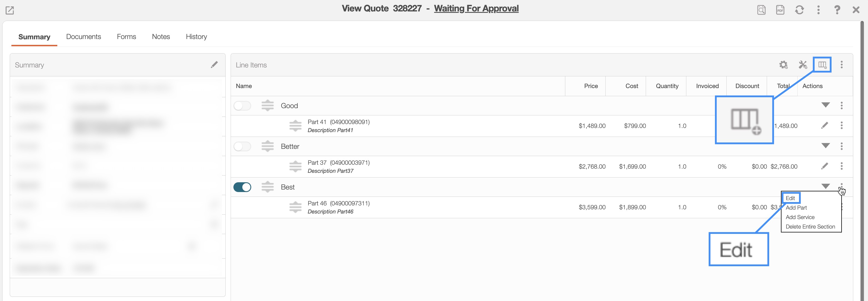
Task: Edit Part 37 line item pencil
Action: 825,166
